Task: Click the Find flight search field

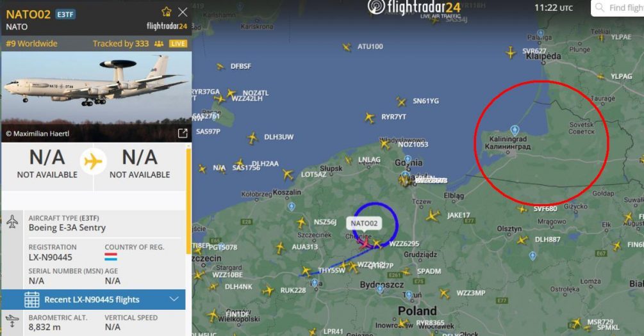Action: pos(617,8)
